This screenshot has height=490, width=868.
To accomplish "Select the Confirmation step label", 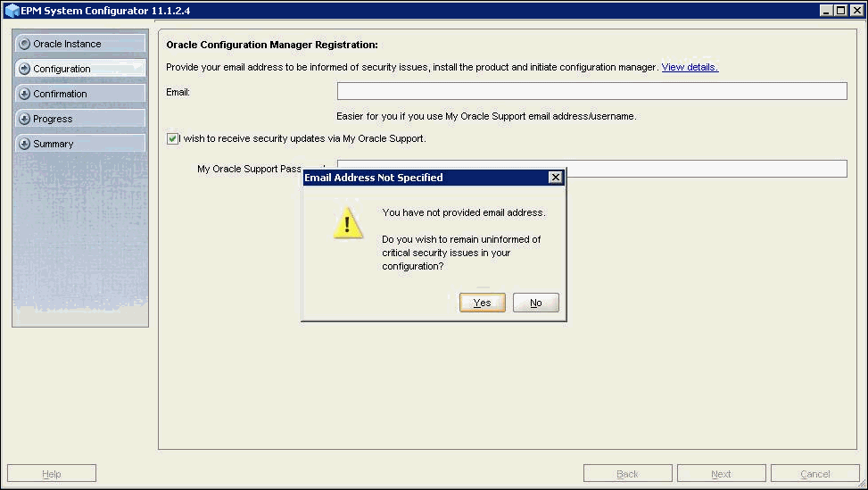I will [60, 94].
